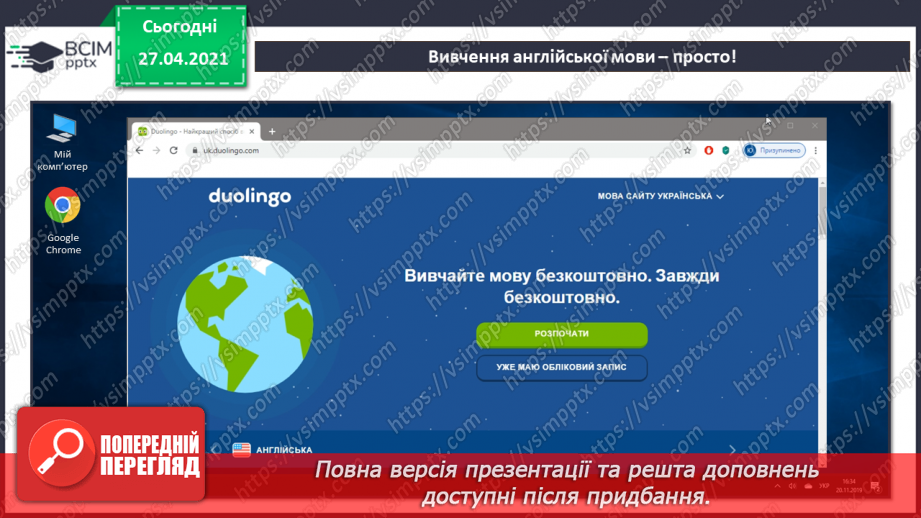Click the US flag icon next to АНГЛІЙСЬКА
Viewport: 921px width, 518px height.
tap(241, 450)
